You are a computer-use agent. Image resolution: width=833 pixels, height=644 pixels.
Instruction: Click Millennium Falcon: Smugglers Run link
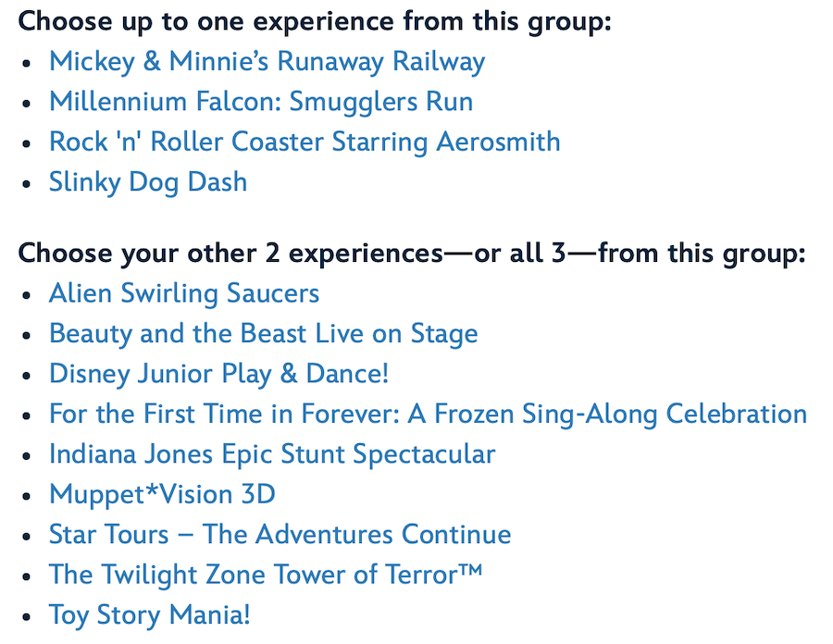pyautogui.click(x=261, y=102)
